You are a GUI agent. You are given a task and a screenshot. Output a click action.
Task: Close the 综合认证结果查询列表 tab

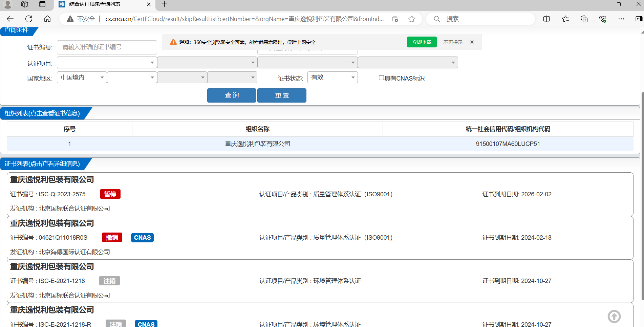tap(149, 4)
